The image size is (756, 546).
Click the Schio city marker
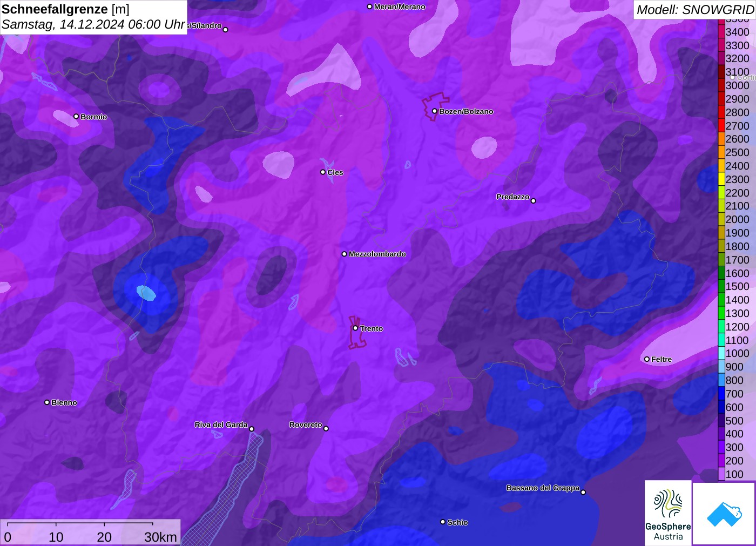tap(443, 522)
